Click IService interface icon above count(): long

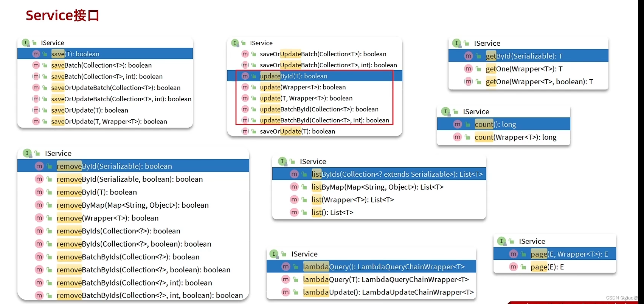click(446, 111)
